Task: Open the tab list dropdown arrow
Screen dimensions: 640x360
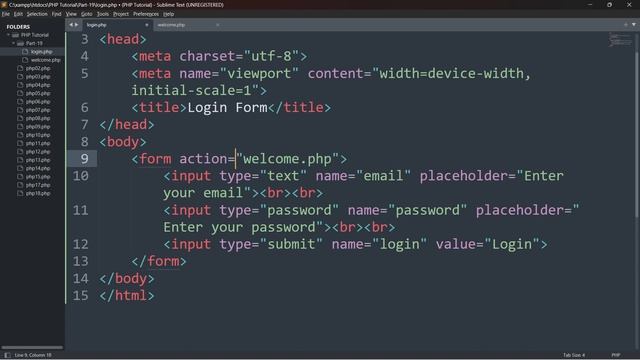Action: point(634,25)
